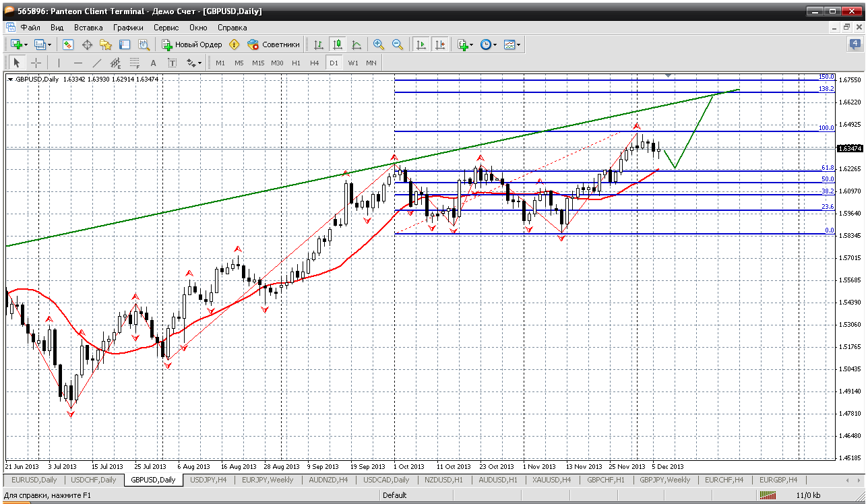The width and height of the screenshot is (868, 504).
Task: Click the Советники button
Action: pyautogui.click(x=274, y=44)
